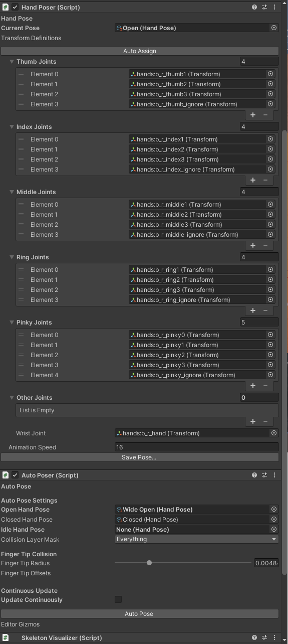
Task: Click object picker next to b_r_thumb1 transform
Action: point(270,74)
